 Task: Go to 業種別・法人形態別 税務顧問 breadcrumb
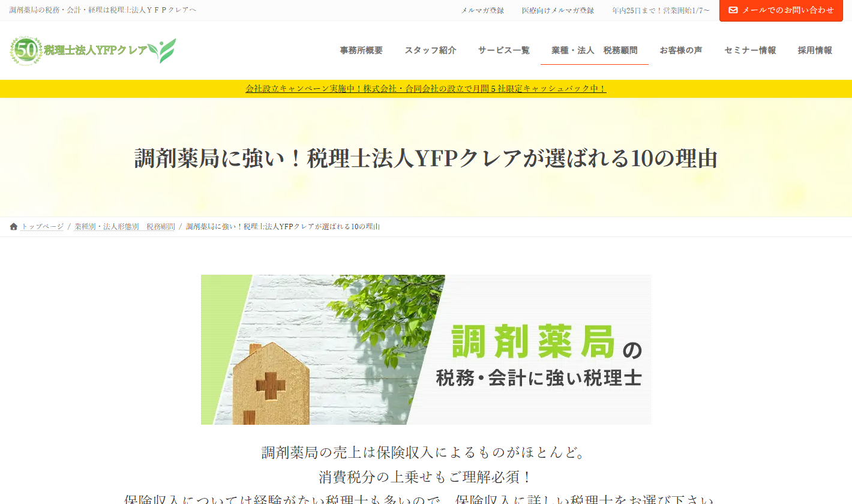(125, 227)
